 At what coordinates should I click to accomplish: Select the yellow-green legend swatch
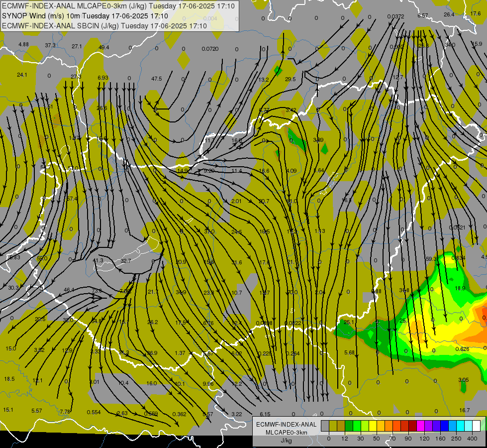coord(365,426)
